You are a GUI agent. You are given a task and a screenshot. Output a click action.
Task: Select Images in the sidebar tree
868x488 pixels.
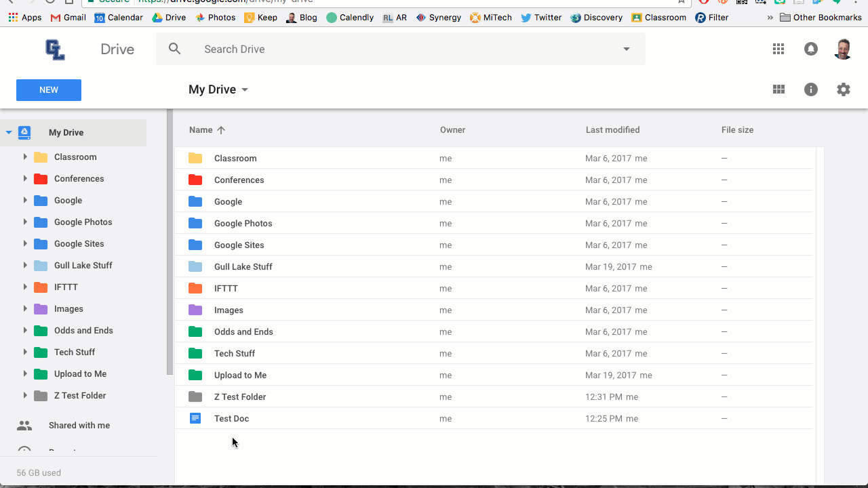tap(68, 309)
